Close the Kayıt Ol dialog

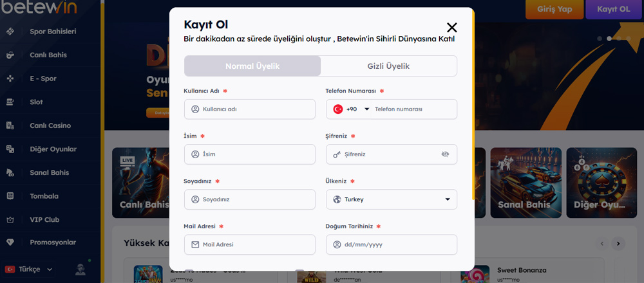[452, 28]
